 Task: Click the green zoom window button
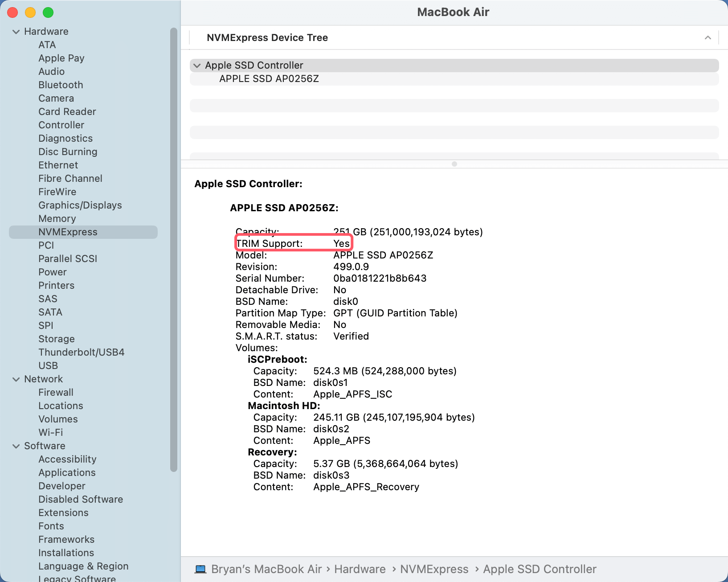tap(48, 12)
